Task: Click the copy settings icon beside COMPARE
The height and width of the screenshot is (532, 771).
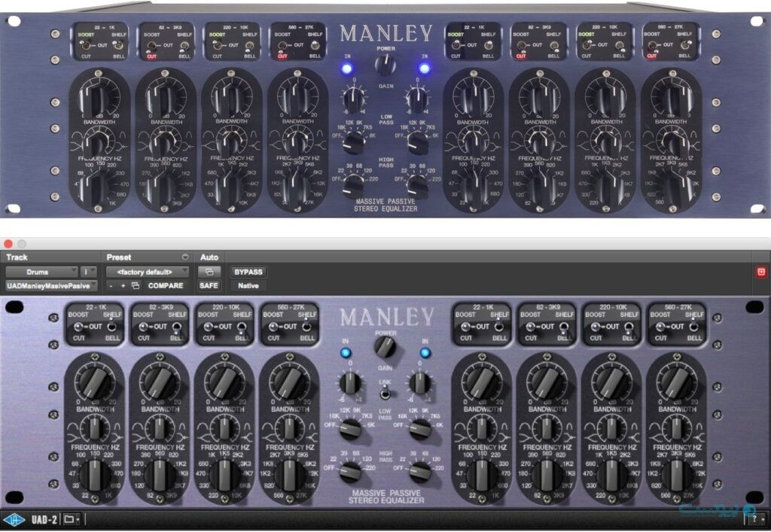Action: 136,285
